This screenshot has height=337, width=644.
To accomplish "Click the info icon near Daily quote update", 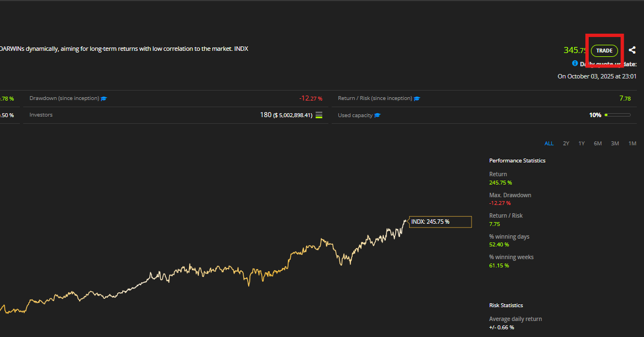I will coord(574,64).
